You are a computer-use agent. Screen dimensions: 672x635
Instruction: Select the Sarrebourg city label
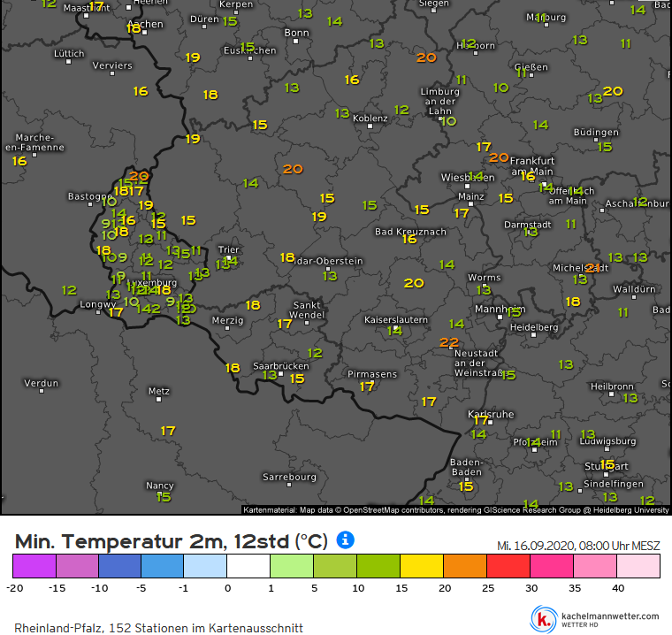point(289,478)
